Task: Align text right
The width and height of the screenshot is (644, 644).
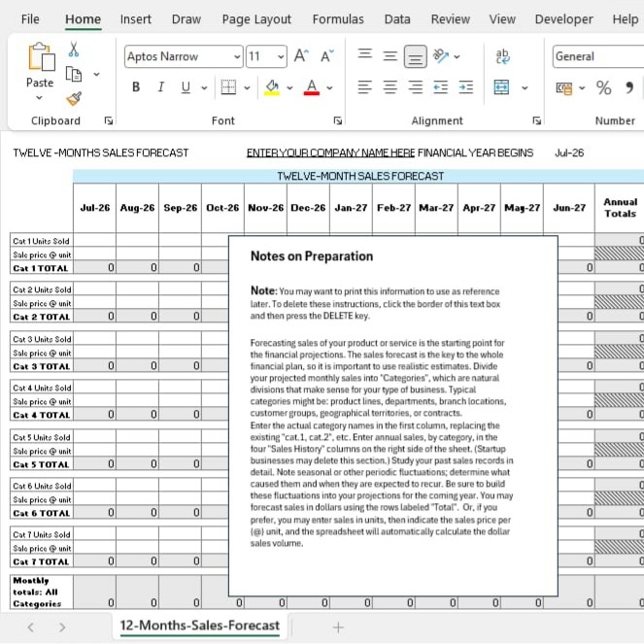Action: [415, 87]
